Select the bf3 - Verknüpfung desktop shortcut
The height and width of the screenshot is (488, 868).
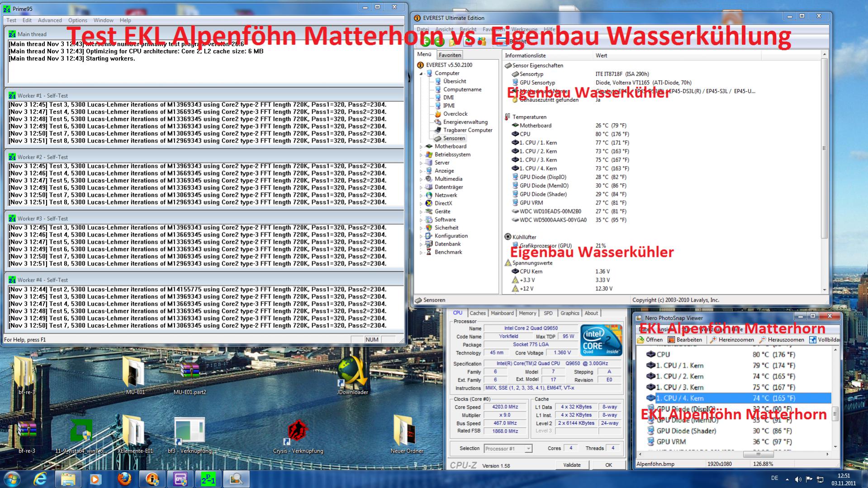[189, 435]
